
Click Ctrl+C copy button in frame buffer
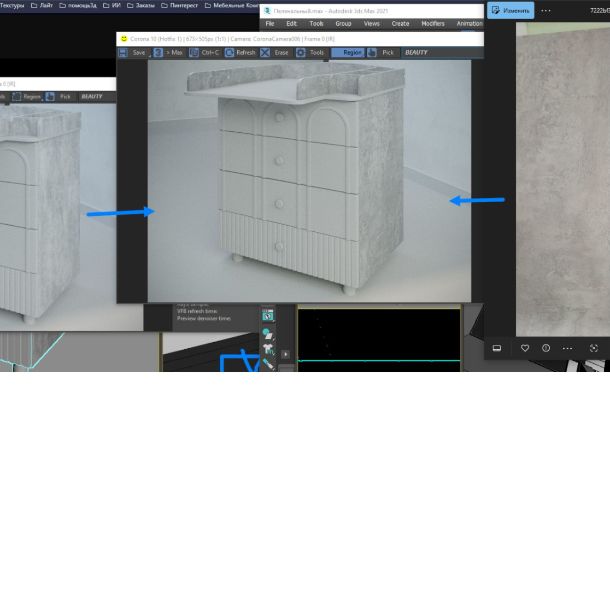(x=205, y=52)
